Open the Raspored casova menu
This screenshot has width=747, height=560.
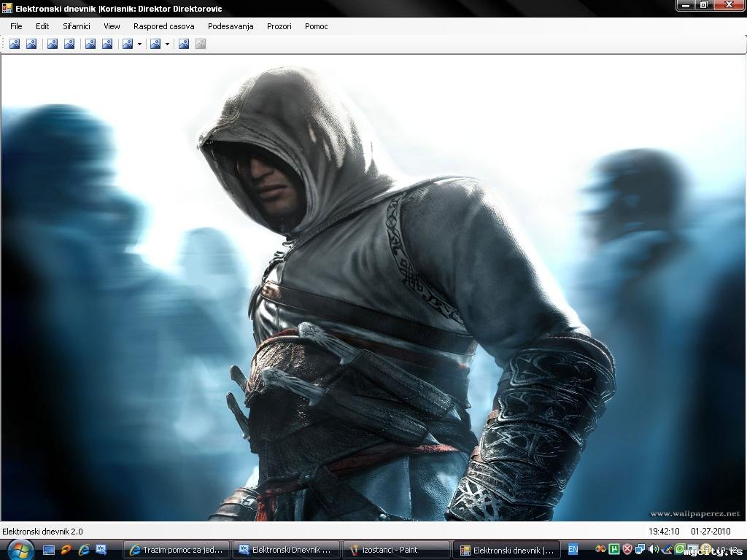tap(163, 26)
